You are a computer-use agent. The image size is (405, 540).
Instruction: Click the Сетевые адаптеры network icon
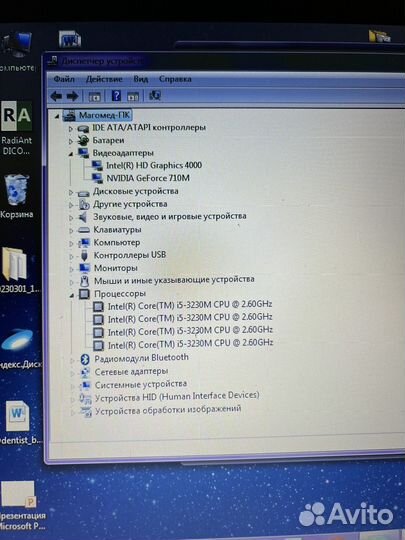[x=85, y=372]
